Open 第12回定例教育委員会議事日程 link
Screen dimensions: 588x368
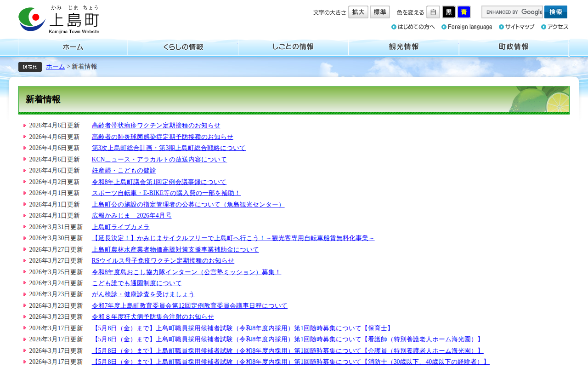(190, 306)
